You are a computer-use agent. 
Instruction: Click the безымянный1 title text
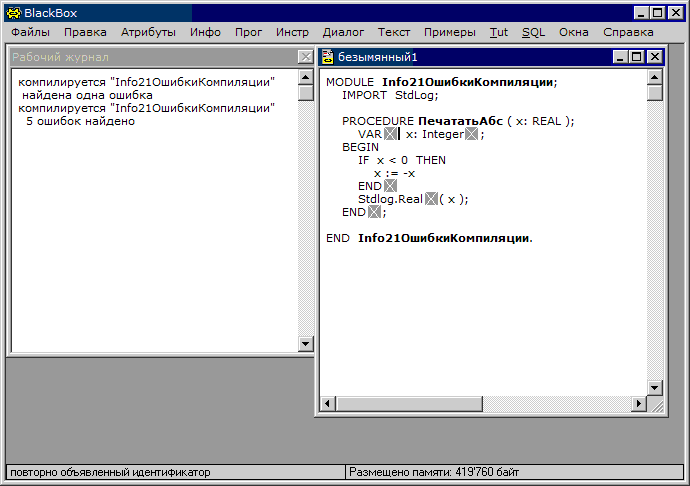378,57
